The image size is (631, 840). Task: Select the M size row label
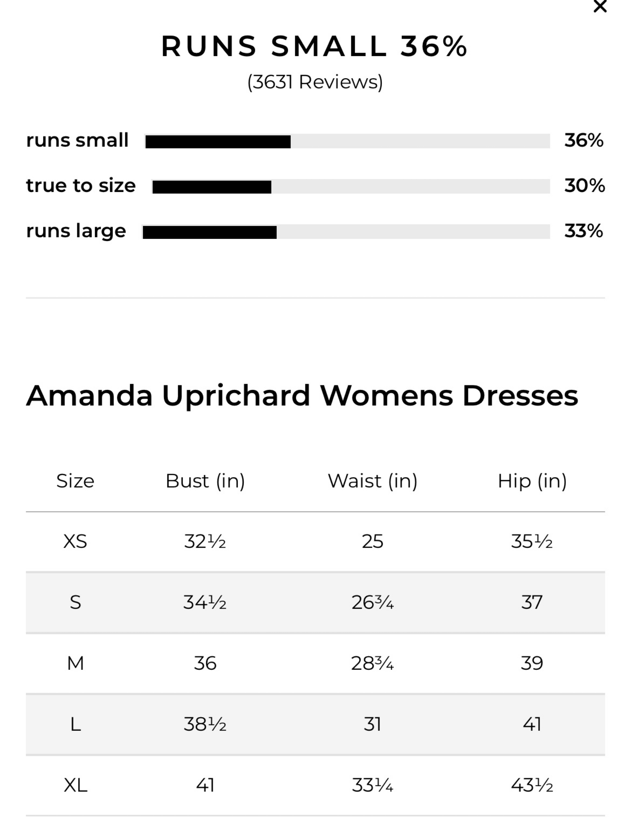pyautogui.click(x=75, y=663)
